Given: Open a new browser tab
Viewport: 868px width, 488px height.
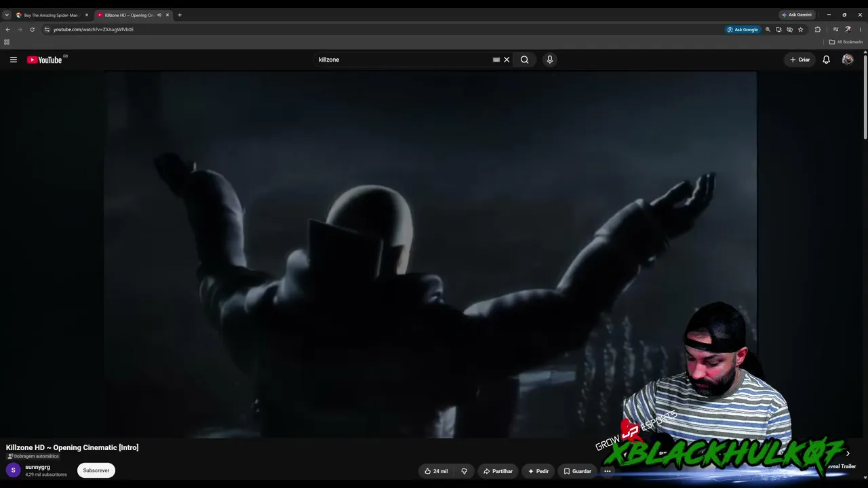Looking at the screenshot, I should coord(180,15).
